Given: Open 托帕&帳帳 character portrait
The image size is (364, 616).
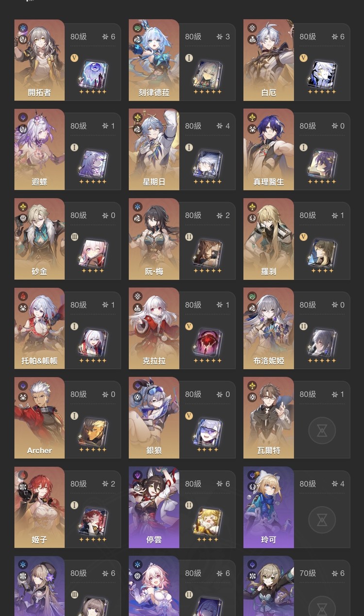Looking at the screenshot, I should click(x=39, y=328).
